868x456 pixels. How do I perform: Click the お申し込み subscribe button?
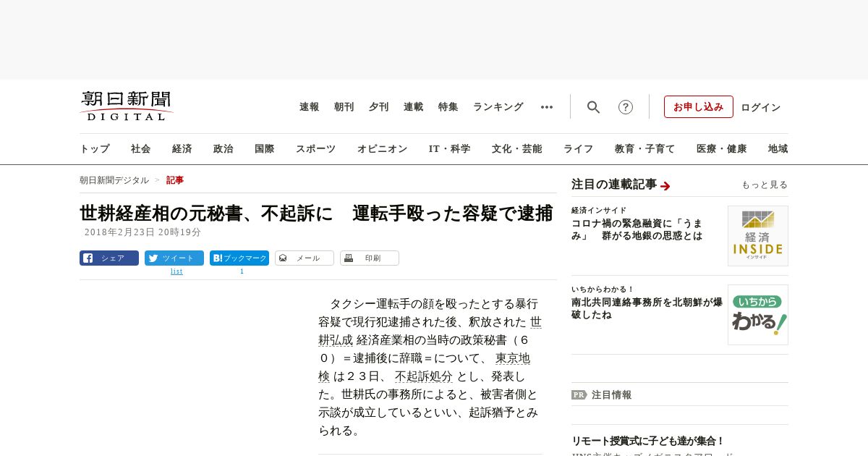click(699, 106)
